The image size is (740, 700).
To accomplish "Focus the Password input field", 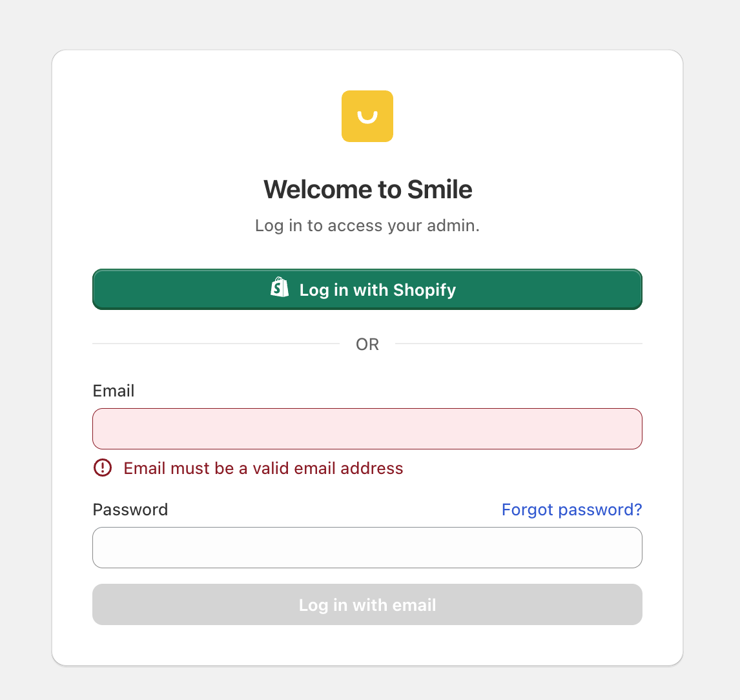I will point(367,548).
